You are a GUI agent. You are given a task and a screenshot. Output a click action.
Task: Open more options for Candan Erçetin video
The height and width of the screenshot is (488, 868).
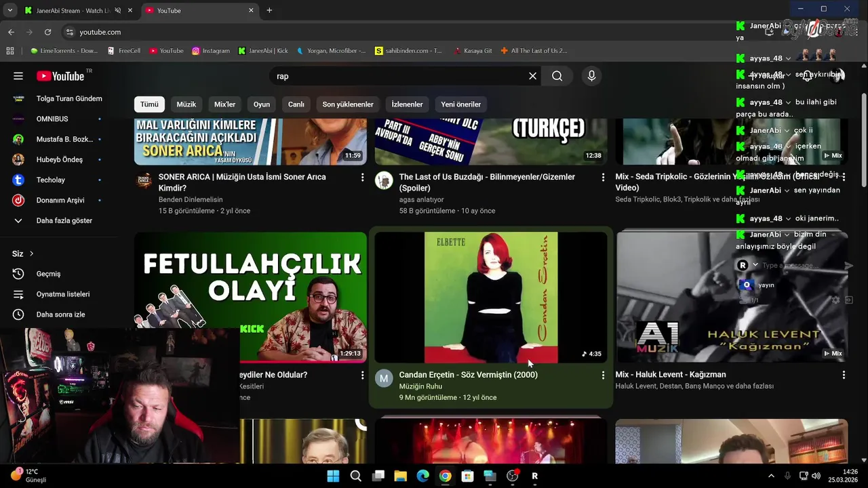(x=603, y=375)
